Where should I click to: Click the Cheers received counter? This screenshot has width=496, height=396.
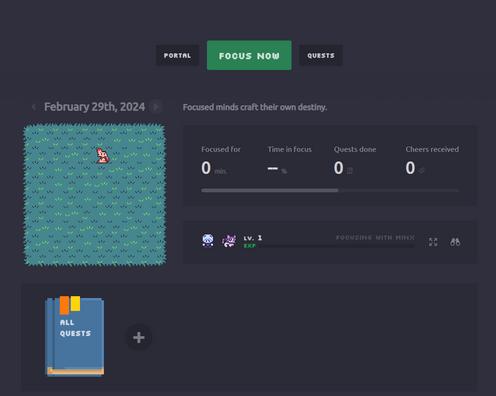[432, 161]
